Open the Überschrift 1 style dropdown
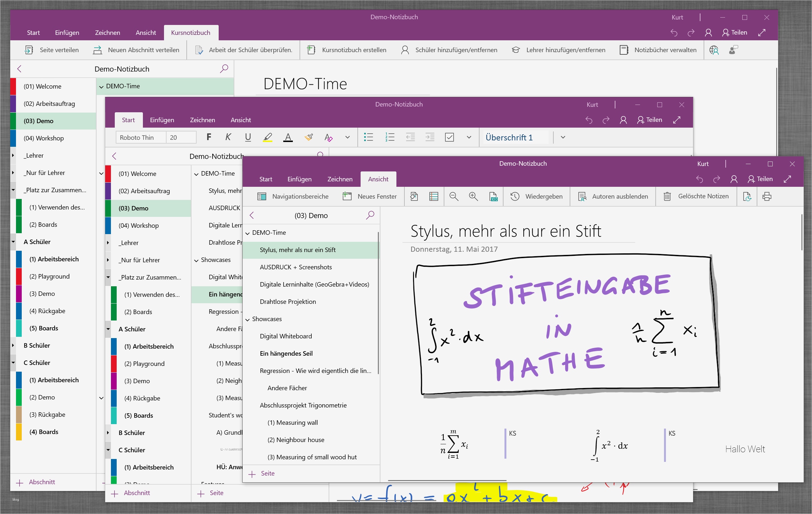This screenshot has width=812, height=514. tap(563, 137)
